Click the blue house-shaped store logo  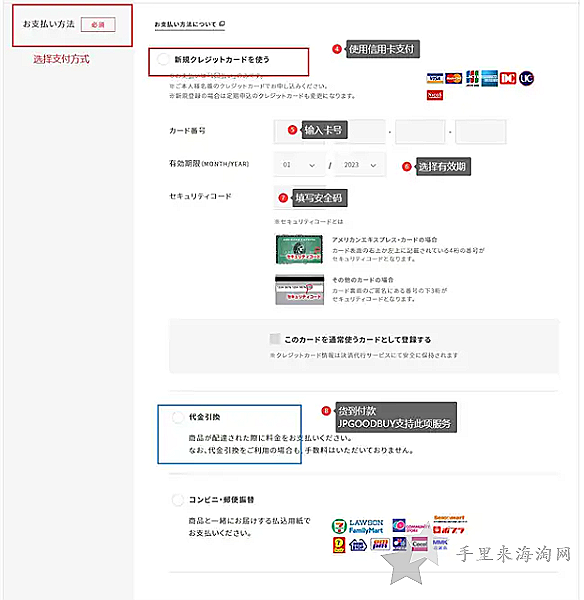pos(358,545)
